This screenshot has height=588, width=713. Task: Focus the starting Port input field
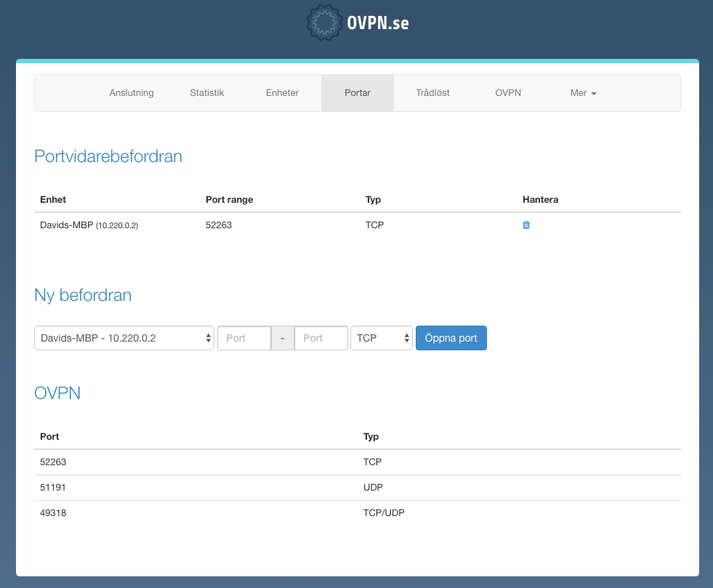(x=245, y=338)
